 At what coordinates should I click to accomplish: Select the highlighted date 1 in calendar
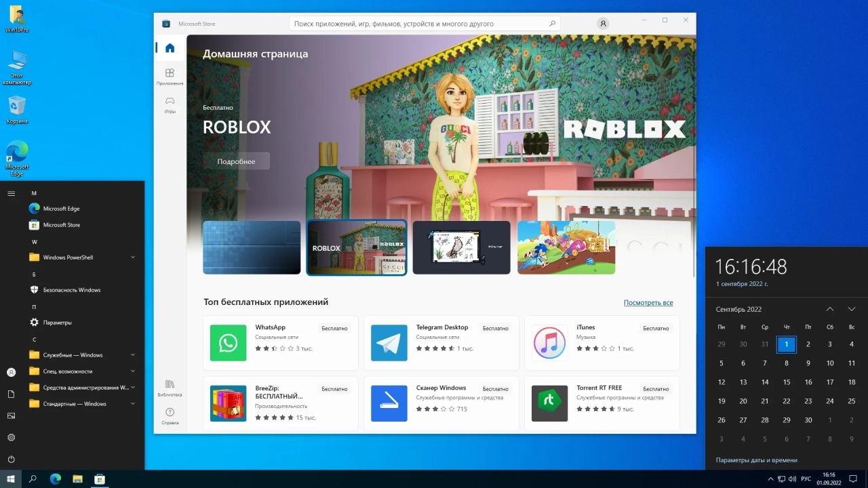(787, 344)
